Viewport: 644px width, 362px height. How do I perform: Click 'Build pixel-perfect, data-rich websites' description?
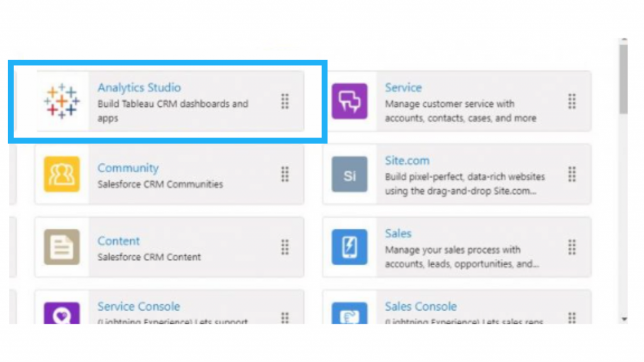[465, 184]
